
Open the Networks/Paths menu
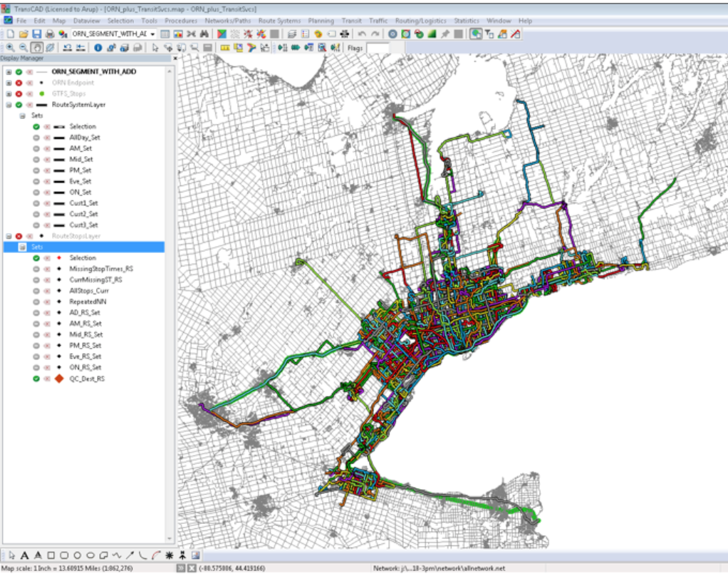tap(227, 21)
